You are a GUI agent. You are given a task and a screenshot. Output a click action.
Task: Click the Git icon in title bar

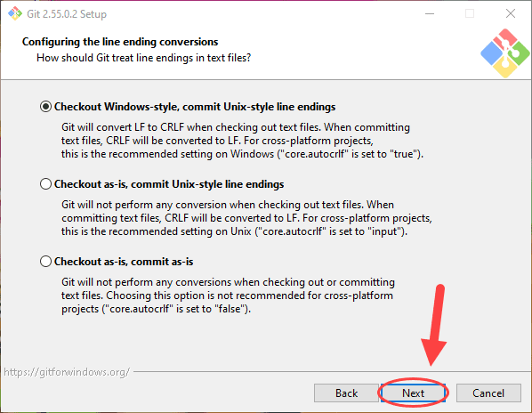click(15, 14)
